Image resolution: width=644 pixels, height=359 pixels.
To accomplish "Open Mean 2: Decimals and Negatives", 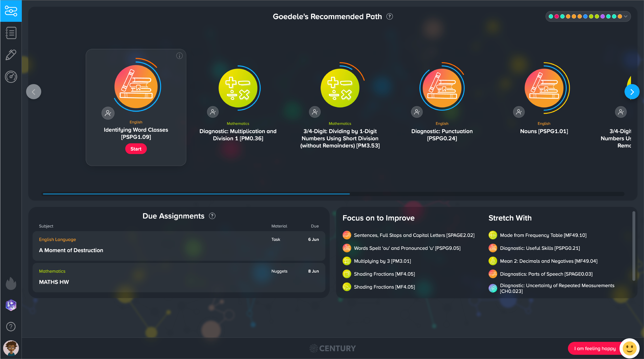I will pos(543,261).
